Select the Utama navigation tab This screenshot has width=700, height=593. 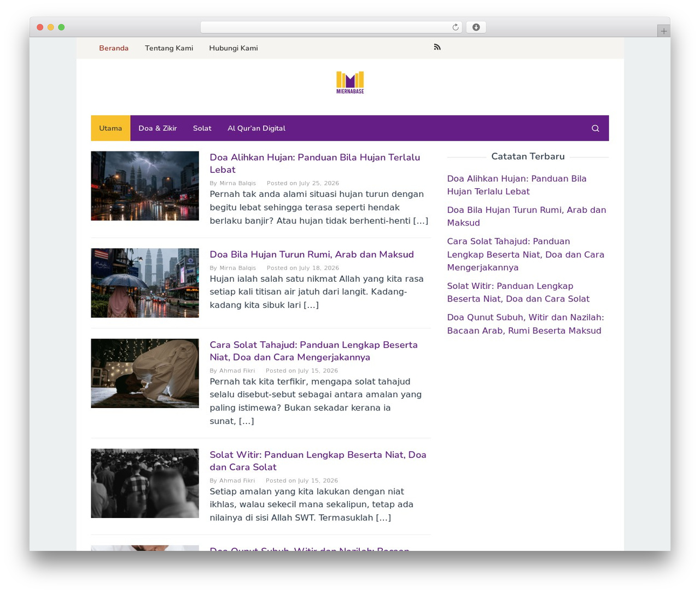click(x=110, y=128)
